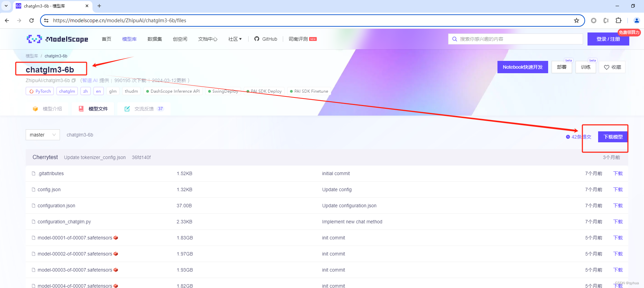Open the config.json file name

[x=49, y=189]
